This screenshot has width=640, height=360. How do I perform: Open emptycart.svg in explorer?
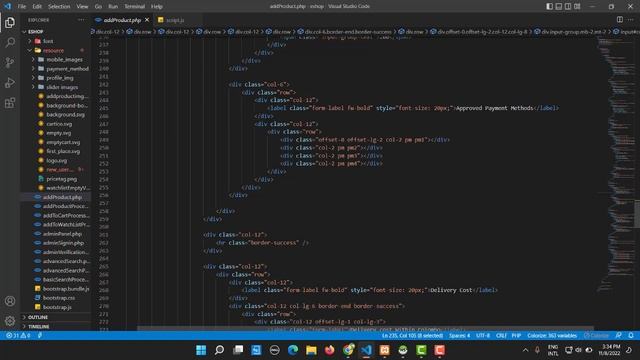pos(56,142)
